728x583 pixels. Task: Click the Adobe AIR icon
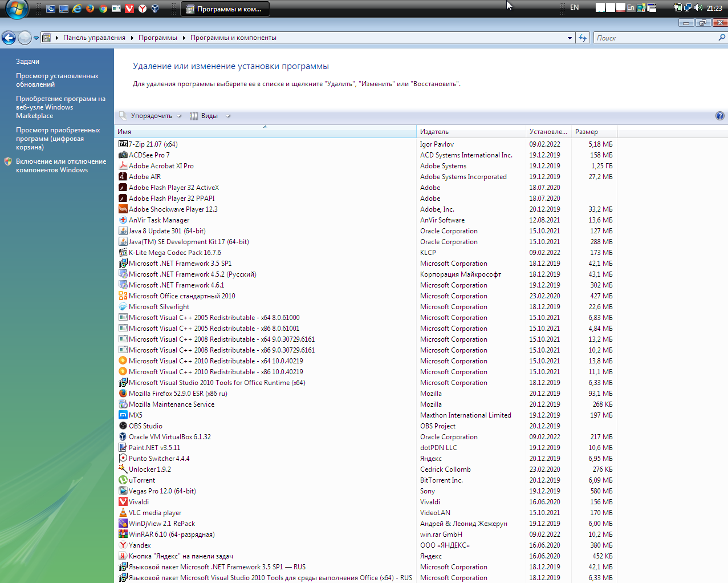click(123, 177)
